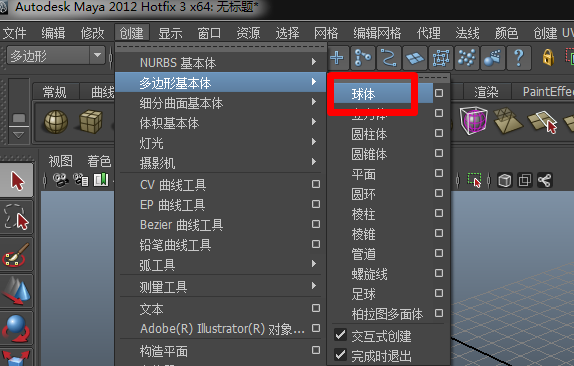Open the 多边形 menu set dropdown
Screen dimensions: 574x366
click(56, 56)
